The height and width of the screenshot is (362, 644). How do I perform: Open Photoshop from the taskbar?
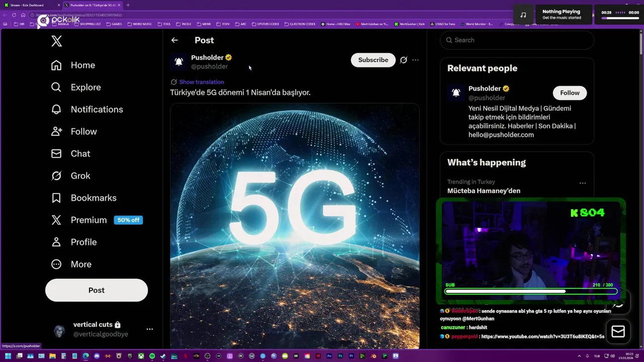pos(340,356)
